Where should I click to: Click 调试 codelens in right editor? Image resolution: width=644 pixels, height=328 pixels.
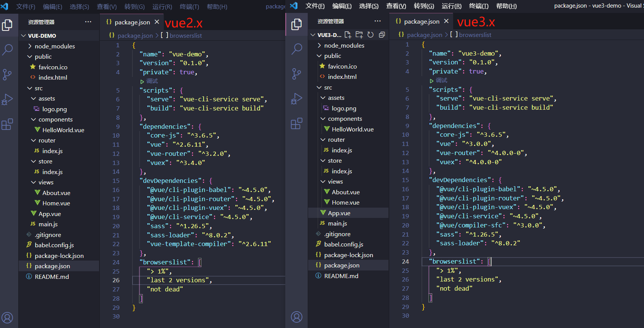click(441, 80)
